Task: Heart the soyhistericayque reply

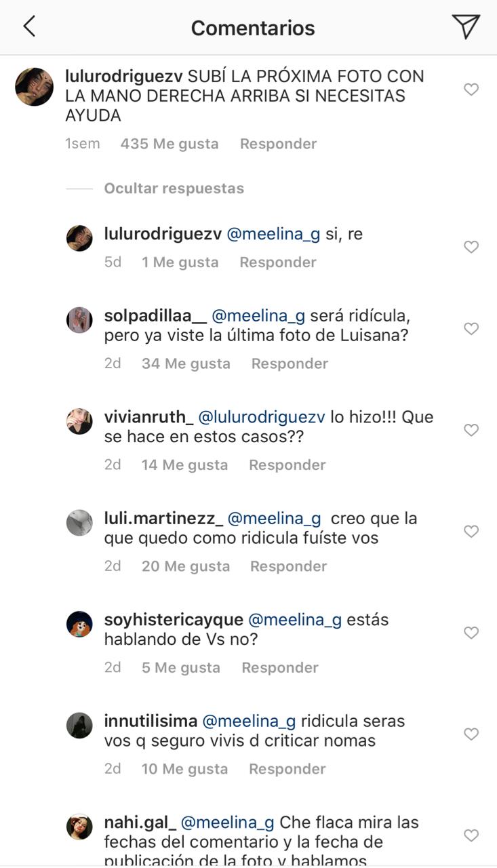Action: pyautogui.click(x=471, y=633)
